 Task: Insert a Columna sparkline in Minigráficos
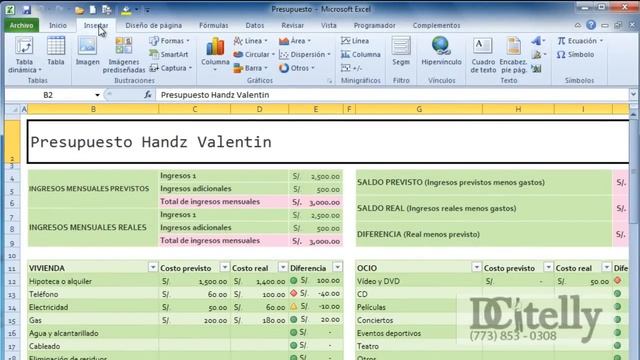click(x=360, y=54)
